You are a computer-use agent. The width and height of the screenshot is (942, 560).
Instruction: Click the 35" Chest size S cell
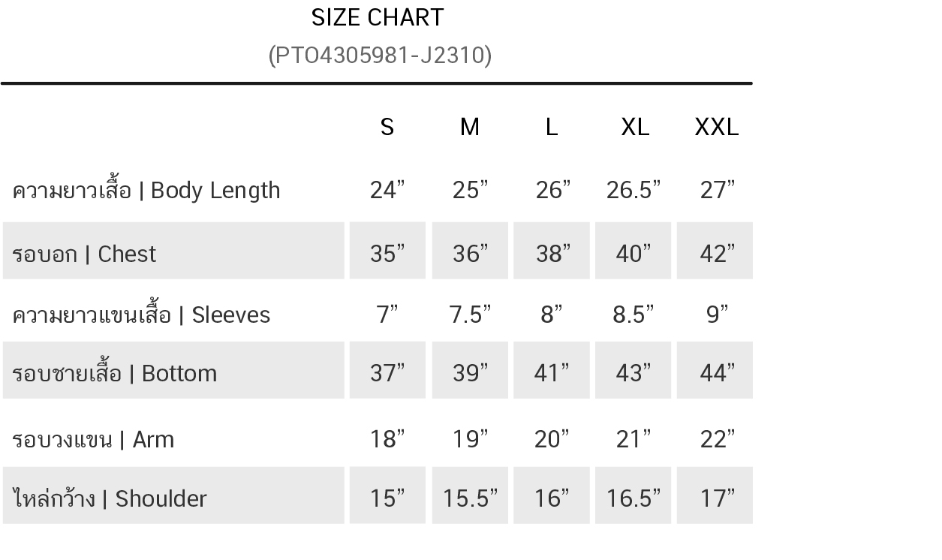[387, 254]
